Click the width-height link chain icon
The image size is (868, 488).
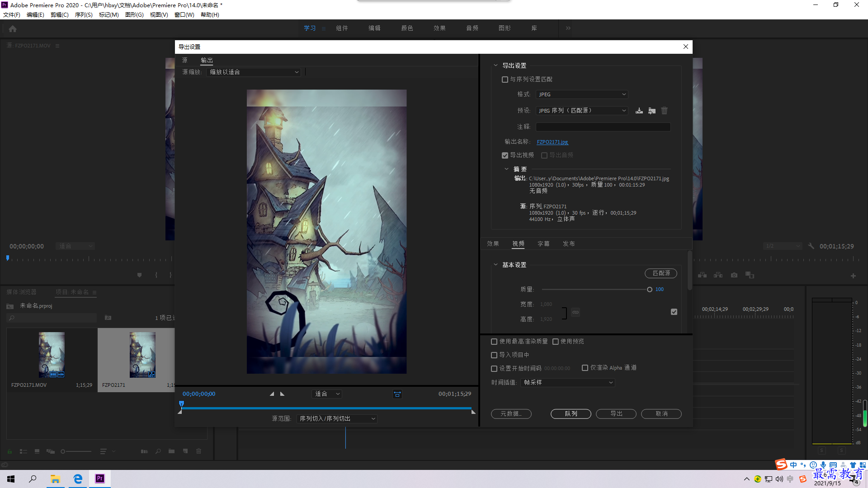(x=575, y=312)
